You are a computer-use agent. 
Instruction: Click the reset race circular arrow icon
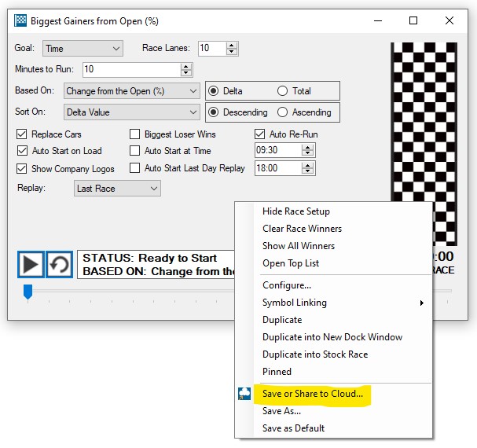(60, 264)
